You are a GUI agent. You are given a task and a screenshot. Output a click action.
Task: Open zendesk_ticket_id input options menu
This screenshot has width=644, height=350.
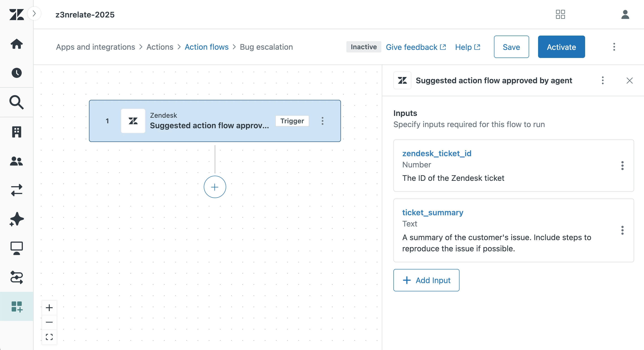(x=622, y=166)
